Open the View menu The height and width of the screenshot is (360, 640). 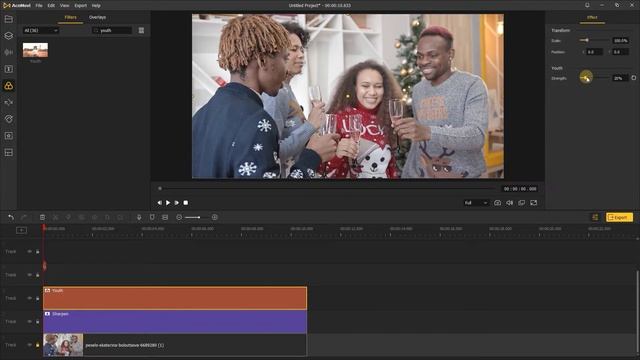64,6
